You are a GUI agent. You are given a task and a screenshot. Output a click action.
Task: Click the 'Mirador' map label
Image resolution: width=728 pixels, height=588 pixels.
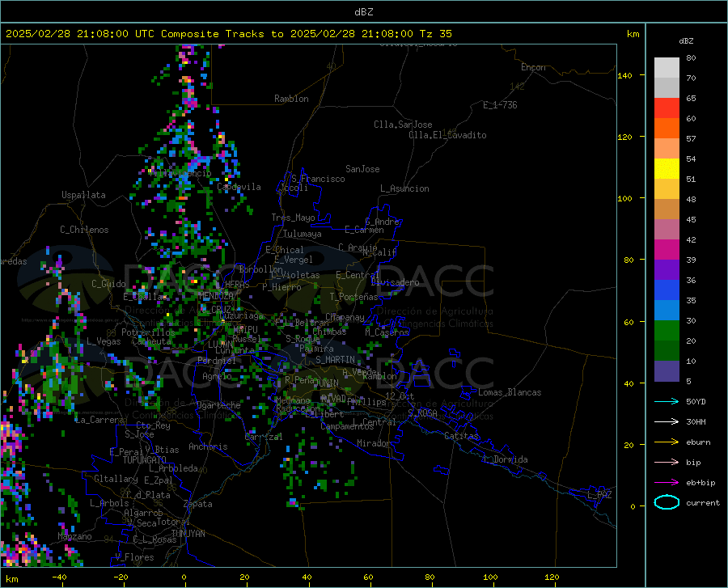pyautogui.click(x=373, y=443)
